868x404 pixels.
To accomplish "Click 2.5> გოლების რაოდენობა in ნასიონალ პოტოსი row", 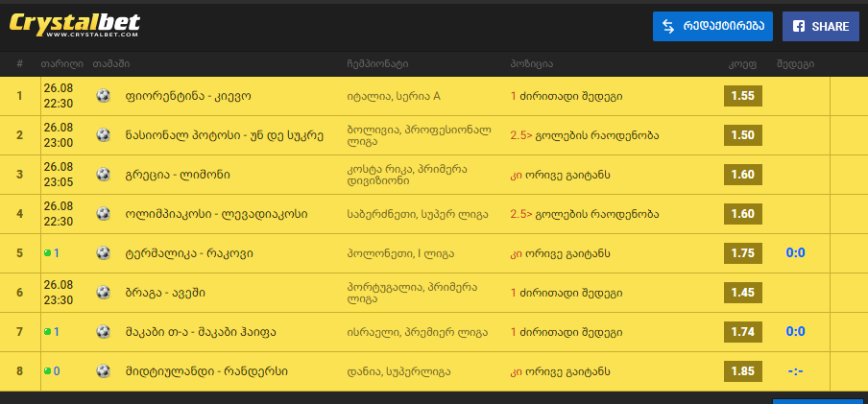I will pos(585,135).
